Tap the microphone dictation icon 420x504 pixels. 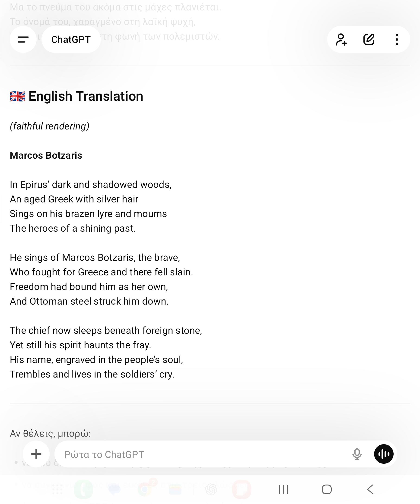(357, 454)
